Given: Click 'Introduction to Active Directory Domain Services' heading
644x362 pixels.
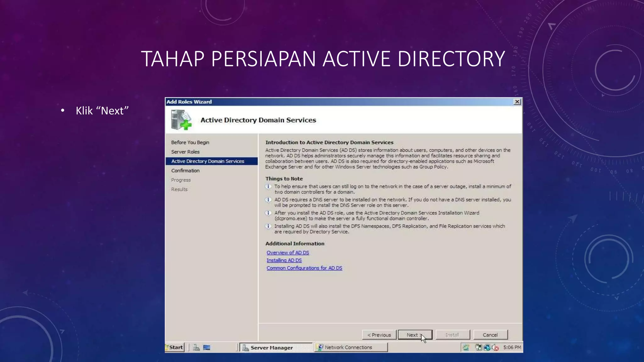Looking at the screenshot, I should pos(329,142).
